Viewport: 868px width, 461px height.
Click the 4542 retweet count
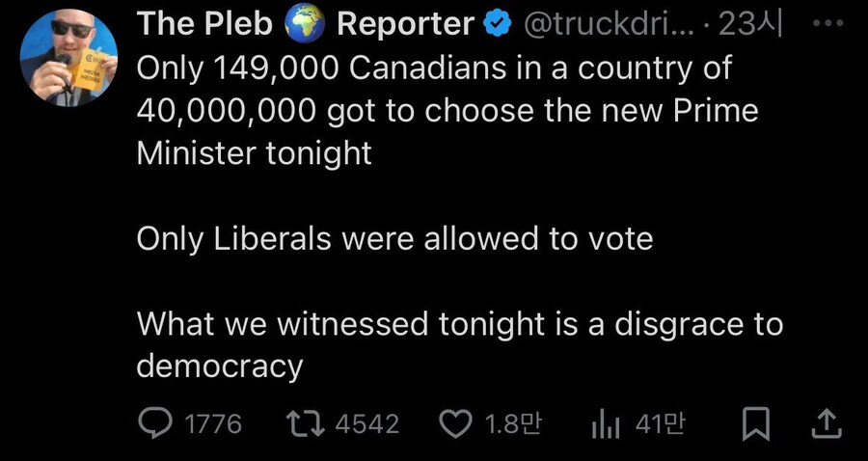[x=366, y=423]
